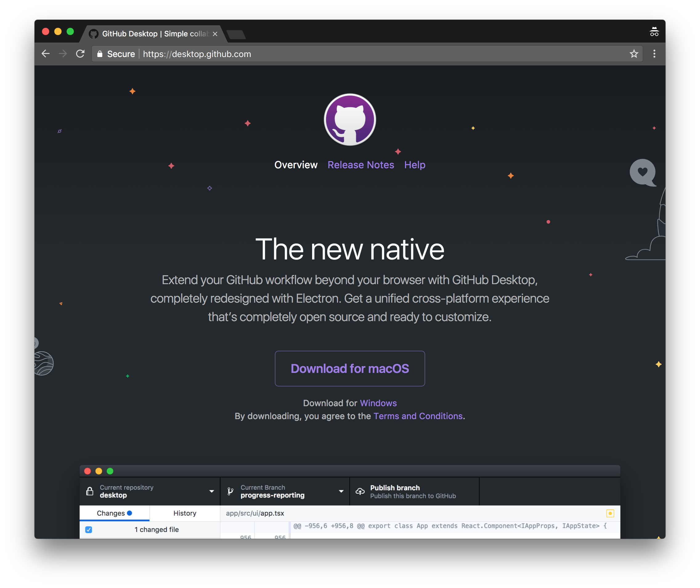Open the Release Notes page
This screenshot has width=700, height=588.
(x=361, y=165)
